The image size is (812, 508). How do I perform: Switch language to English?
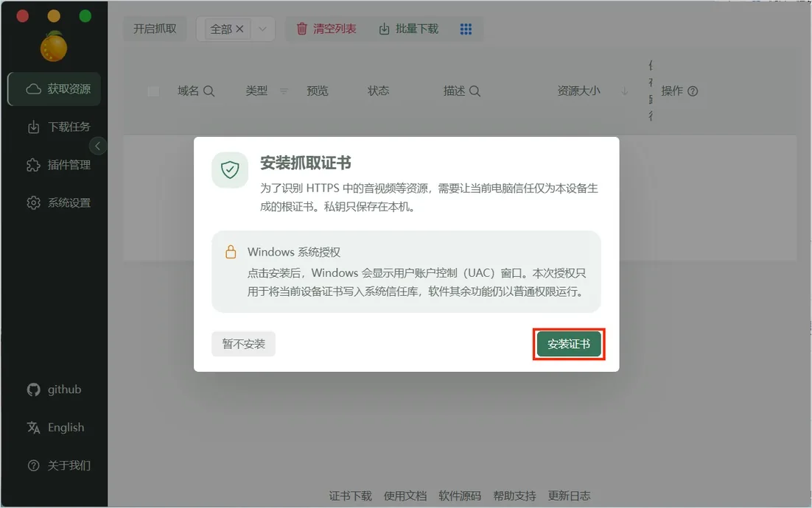(54, 427)
